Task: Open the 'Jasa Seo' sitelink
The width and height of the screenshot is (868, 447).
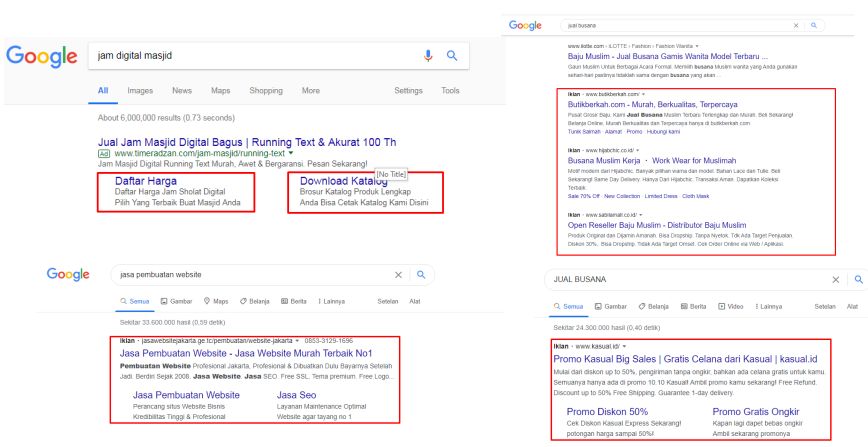Action: tap(296, 395)
